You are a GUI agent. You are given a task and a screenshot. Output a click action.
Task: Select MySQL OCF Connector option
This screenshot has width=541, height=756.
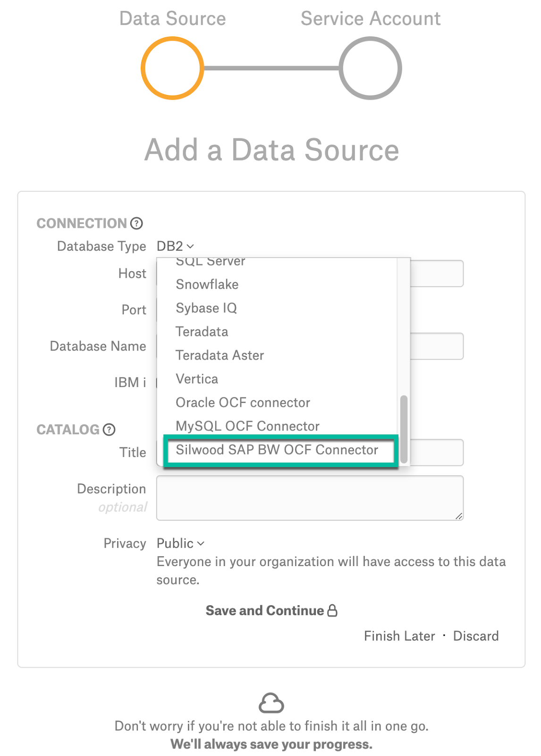pos(247,426)
